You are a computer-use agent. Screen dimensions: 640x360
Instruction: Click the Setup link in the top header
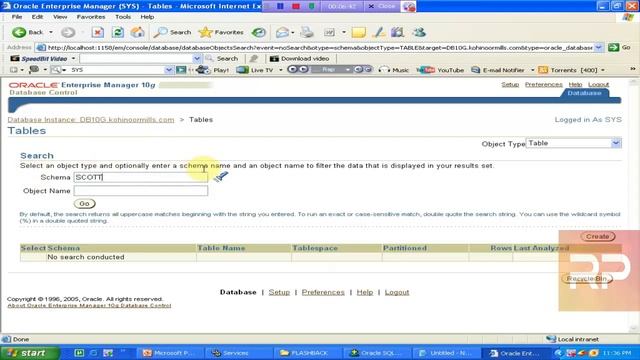[x=510, y=84]
